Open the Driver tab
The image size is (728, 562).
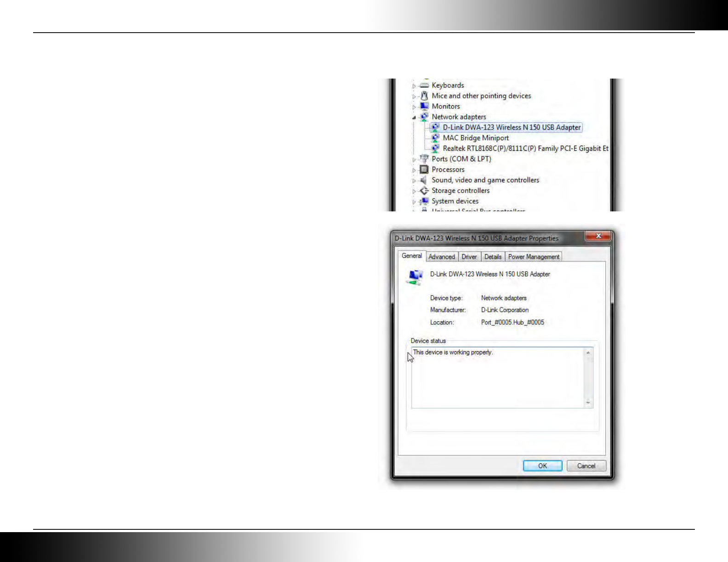click(469, 257)
